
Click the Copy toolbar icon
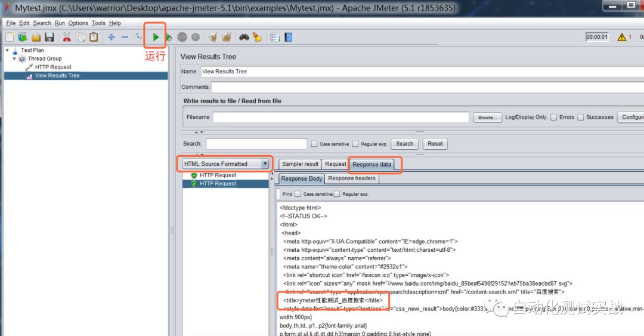pyautogui.click(x=81, y=38)
